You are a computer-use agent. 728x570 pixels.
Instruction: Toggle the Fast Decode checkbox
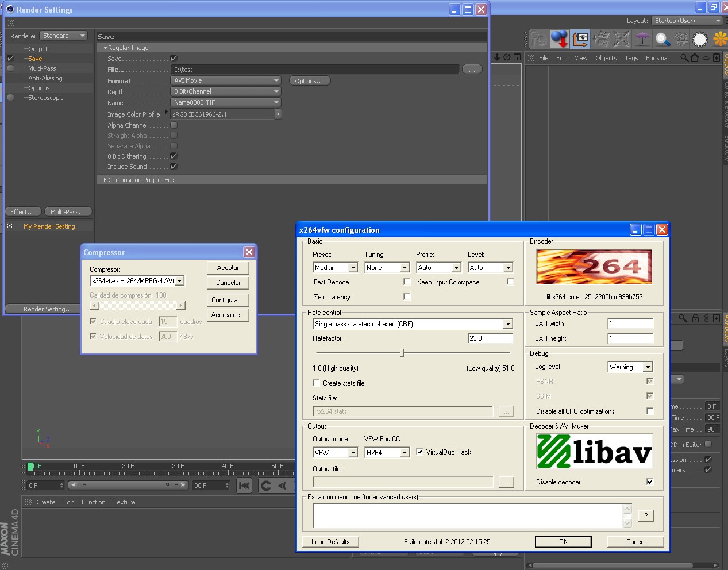(x=407, y=282)
